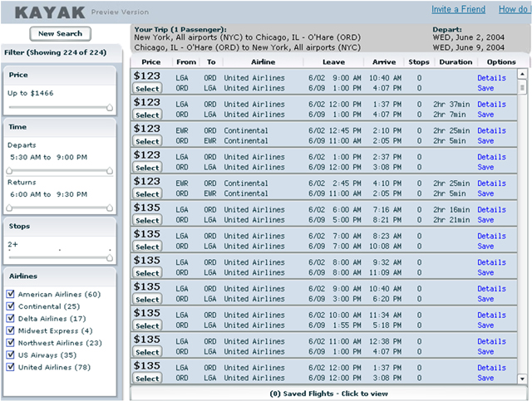The width and height of the screenshot is (532, 401).
Task: Sort results by Price column header
Action: (x=151, y=62)
